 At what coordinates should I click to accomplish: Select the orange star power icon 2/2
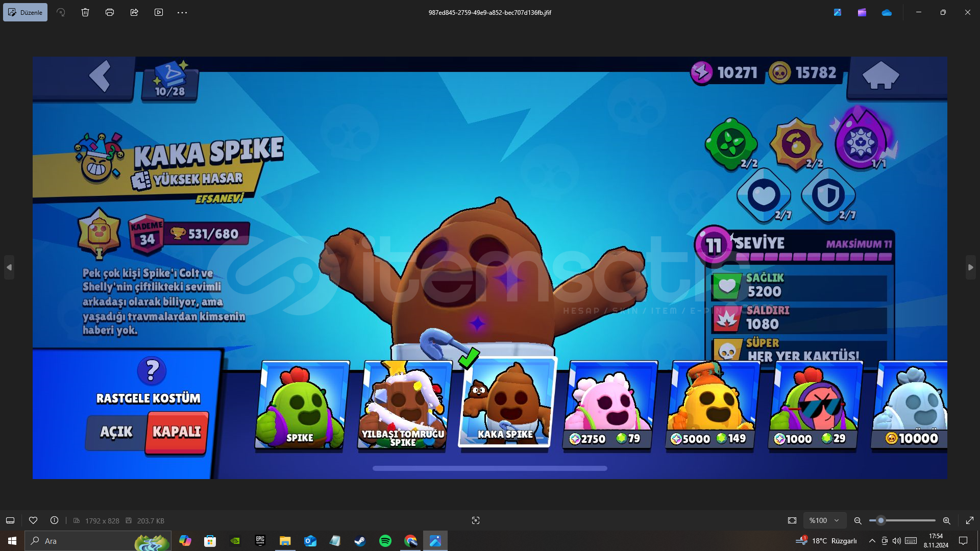coord(796,143)
